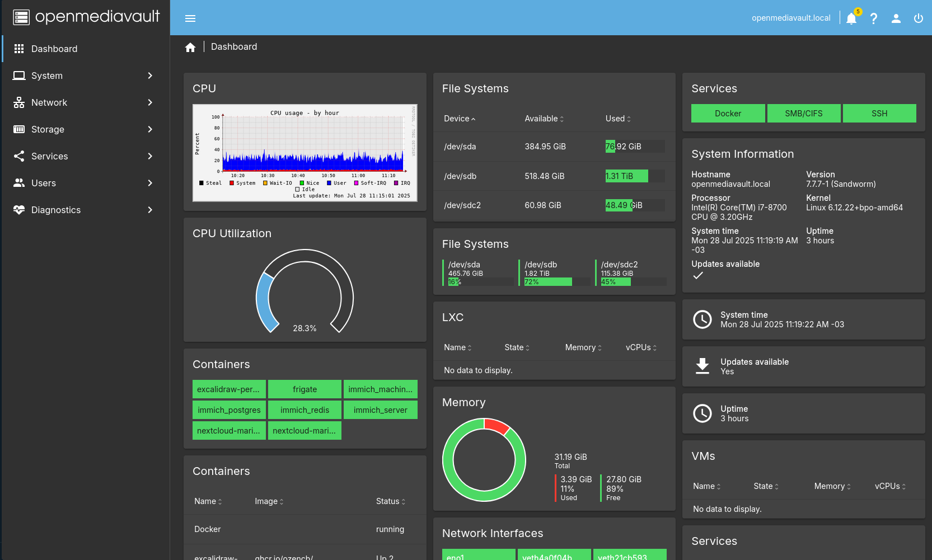
Task: Click the Services share icon
Action: tap(19, 156)
